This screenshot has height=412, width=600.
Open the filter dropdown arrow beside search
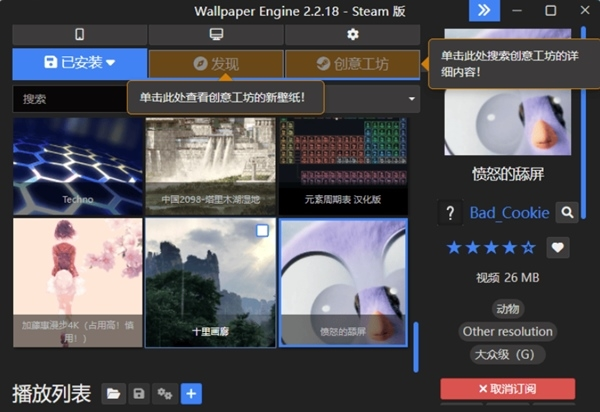point(411,99)
